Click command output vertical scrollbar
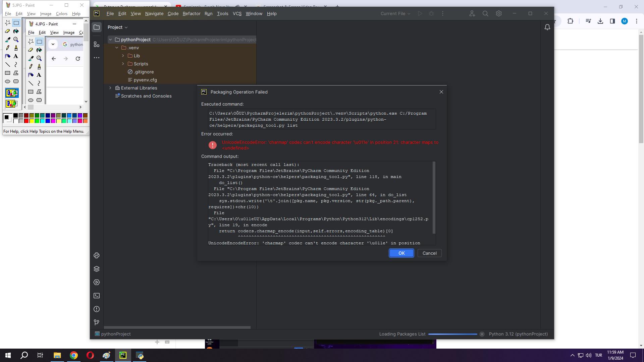Viewport: 644px width, 362px height. pos(434,197)
